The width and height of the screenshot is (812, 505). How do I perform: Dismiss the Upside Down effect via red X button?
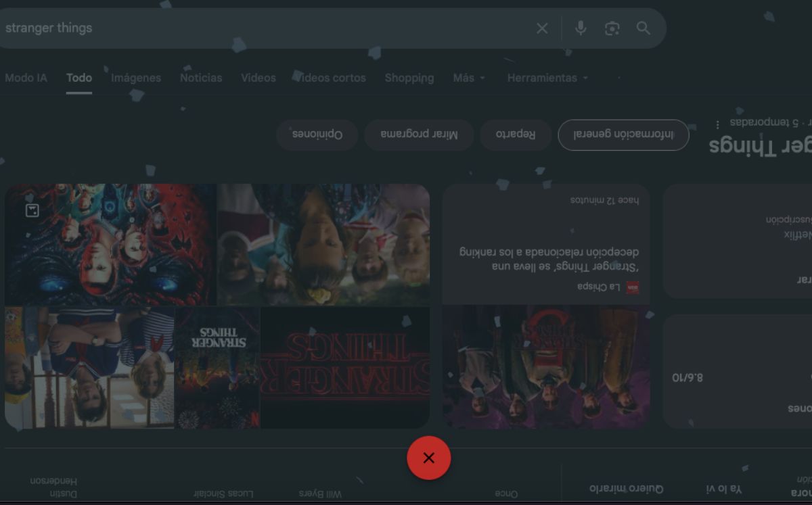click(x=429, y=458)
